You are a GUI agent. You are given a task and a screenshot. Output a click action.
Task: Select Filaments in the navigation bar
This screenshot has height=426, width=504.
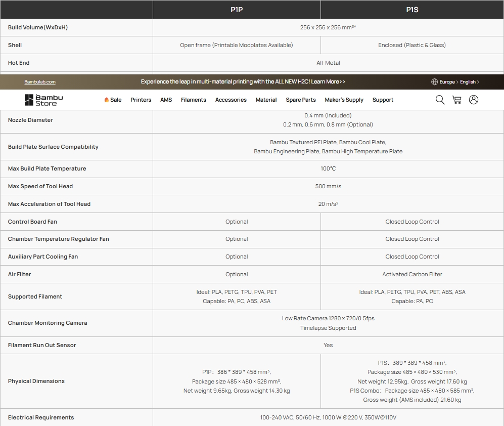point(193,100)
